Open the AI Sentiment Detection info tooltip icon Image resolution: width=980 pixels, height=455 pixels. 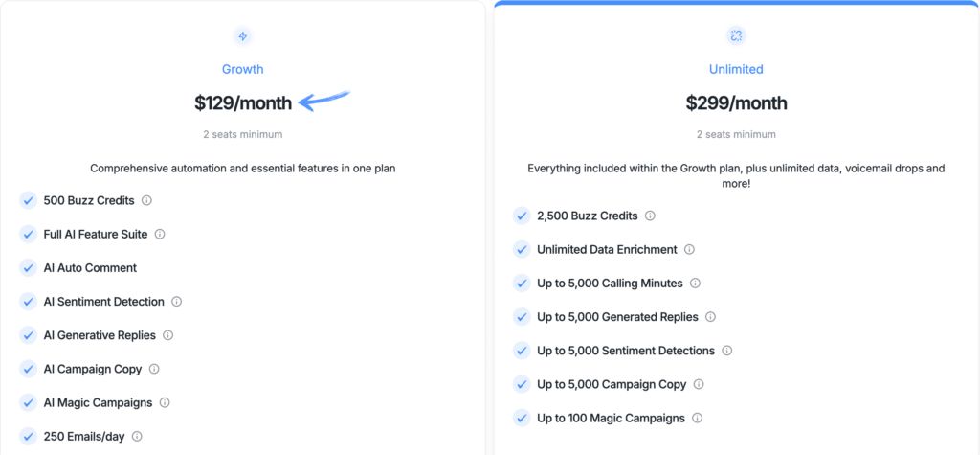pos(177,302)
